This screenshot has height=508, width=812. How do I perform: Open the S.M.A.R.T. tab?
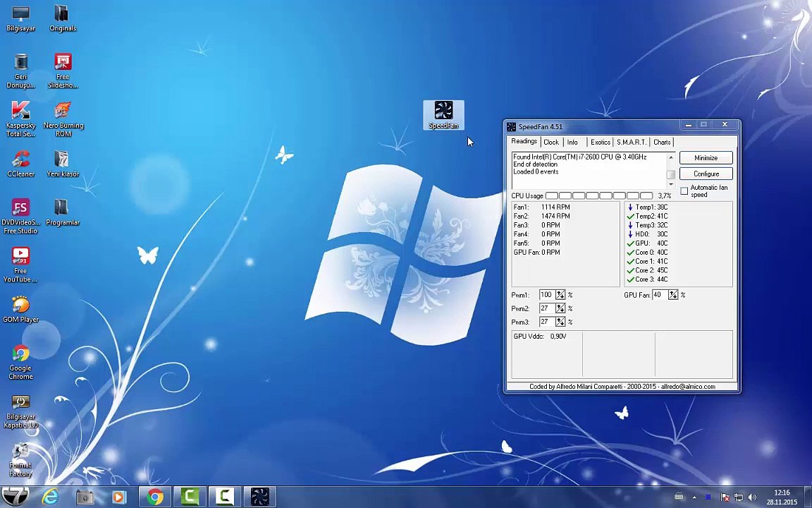click(x=632, y=142)
